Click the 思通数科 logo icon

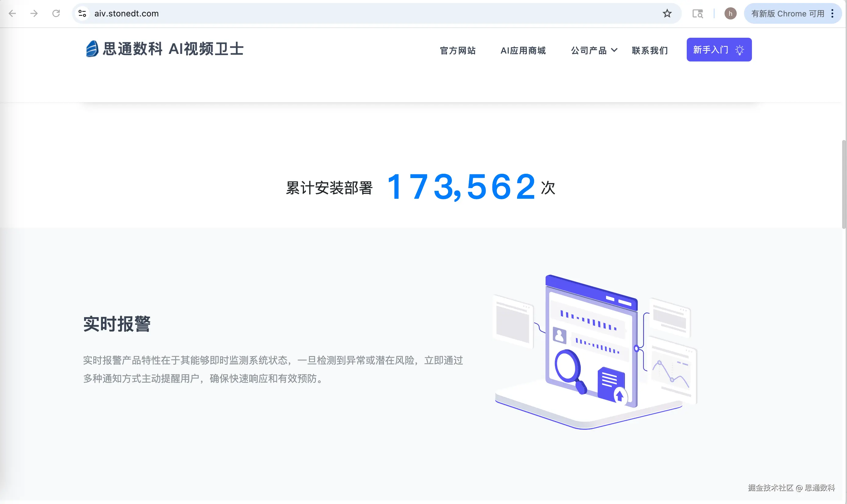(92, 49)
